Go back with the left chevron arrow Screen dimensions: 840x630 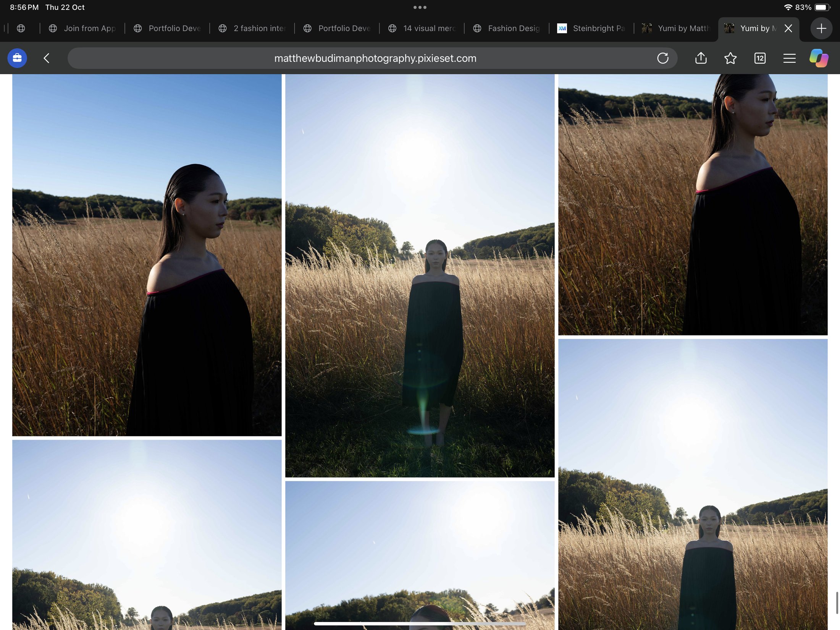[x=47, y=58]
